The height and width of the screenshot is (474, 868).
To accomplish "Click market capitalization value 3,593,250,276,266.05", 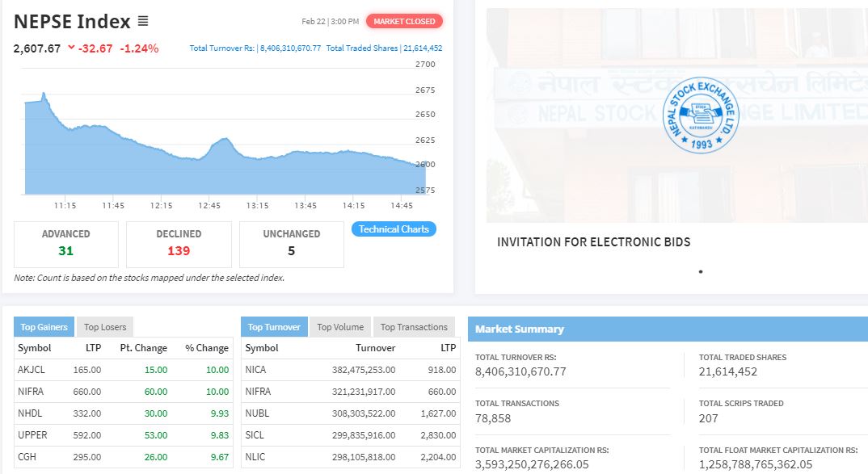I will 532,464.
